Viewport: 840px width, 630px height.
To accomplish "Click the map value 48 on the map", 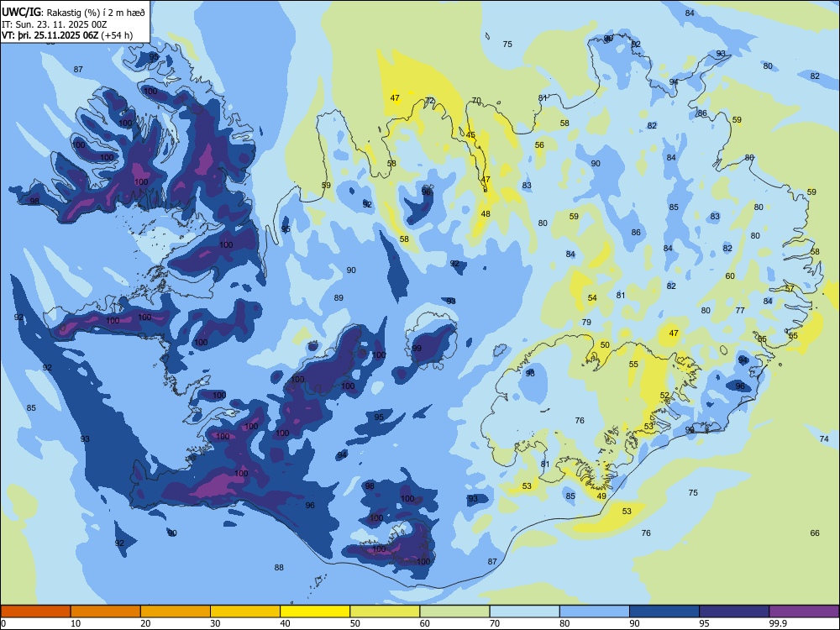I will click(486, 213).
